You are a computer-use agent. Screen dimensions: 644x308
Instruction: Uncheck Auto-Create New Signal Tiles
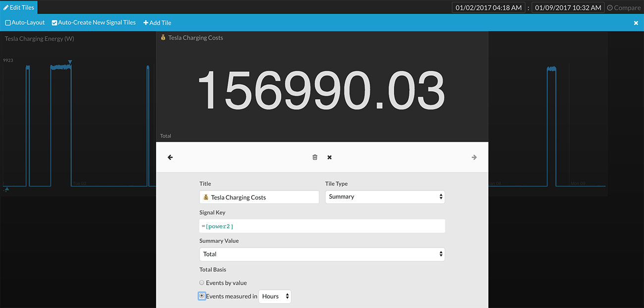click(54, 23)
